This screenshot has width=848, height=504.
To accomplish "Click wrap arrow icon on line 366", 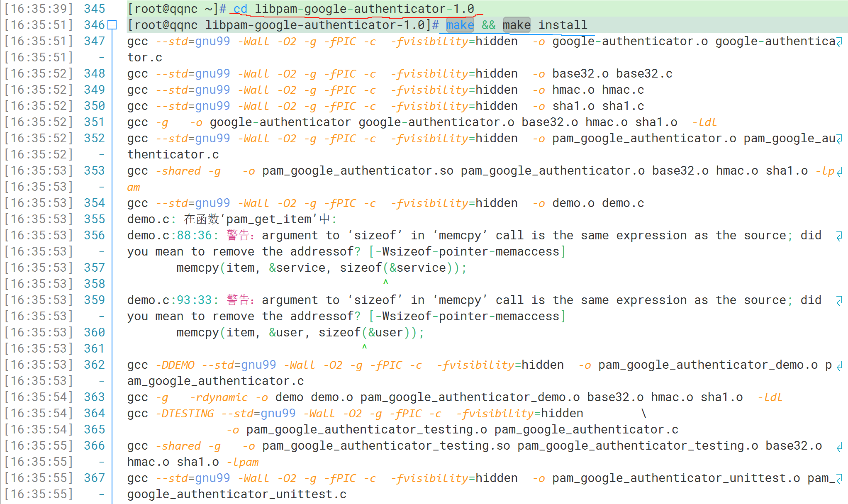I will pos(839,446).
